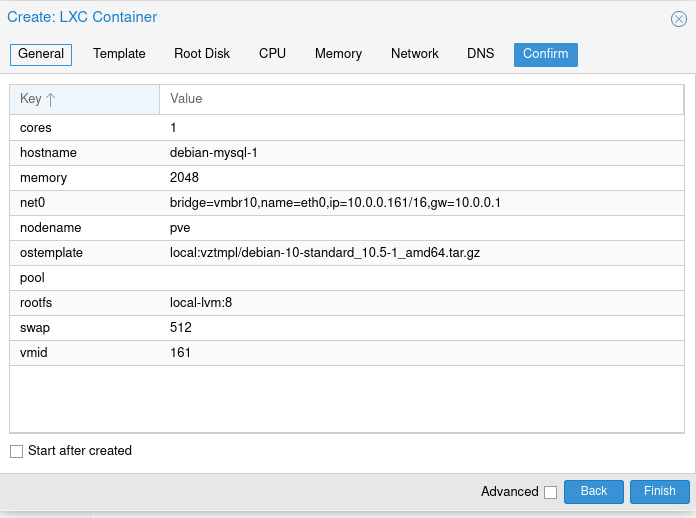Select the net0 configuration row
The image size is (696, 518).
tap(347, 203)
